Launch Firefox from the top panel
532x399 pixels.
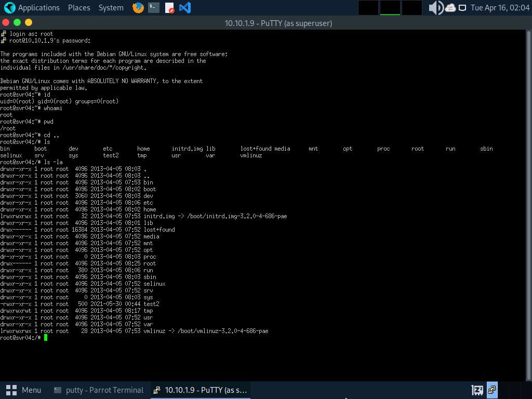coord(138,7)
